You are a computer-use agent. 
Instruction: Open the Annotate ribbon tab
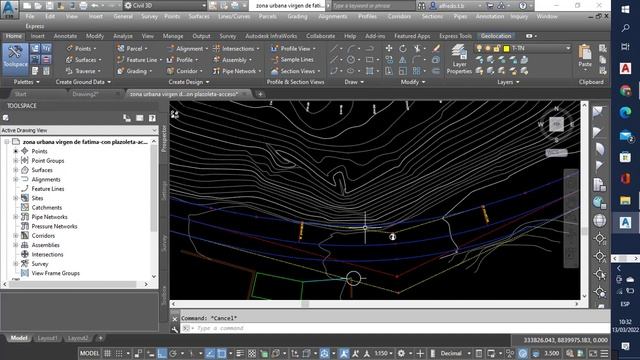[65, 36]
